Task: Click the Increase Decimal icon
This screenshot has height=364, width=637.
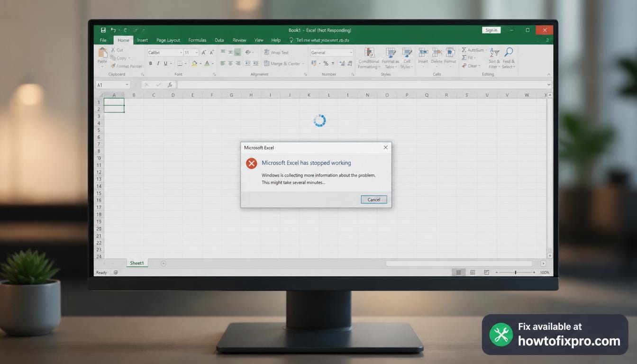Action: click(x=342, y=64)
